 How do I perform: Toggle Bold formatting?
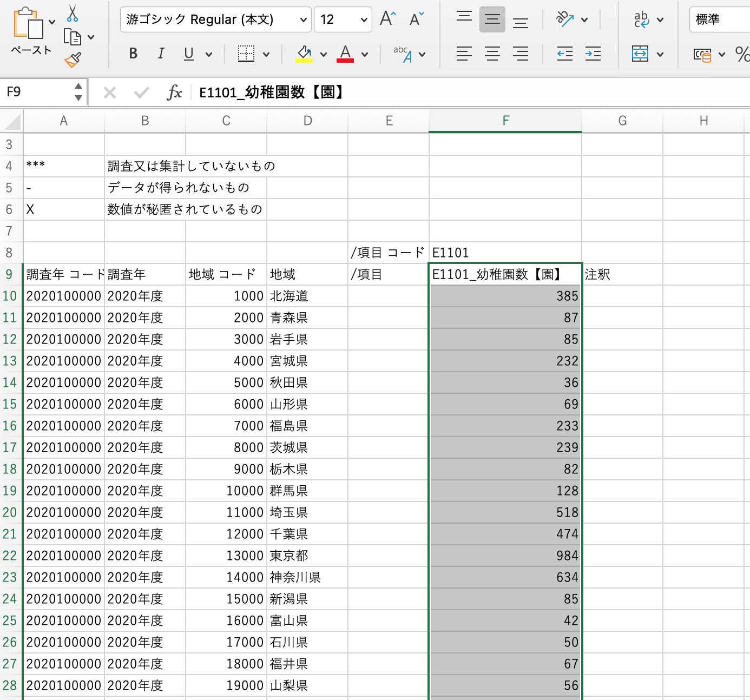click(x=133, y=54)
